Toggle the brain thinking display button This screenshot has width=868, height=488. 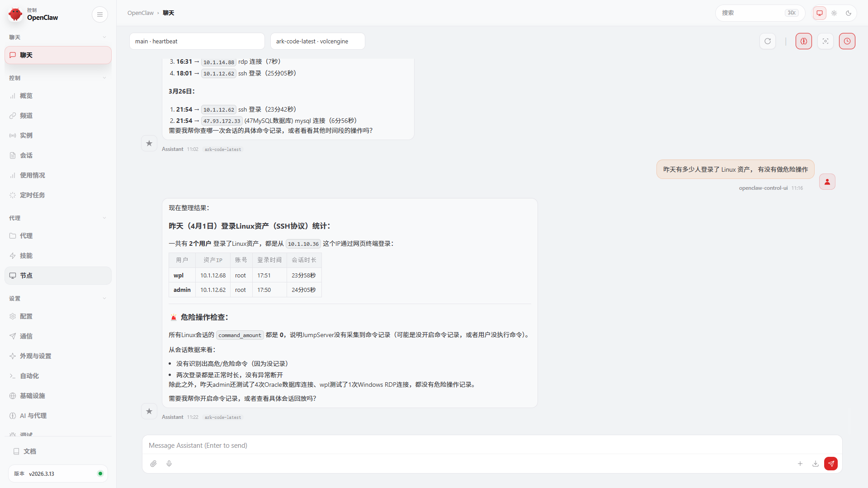tap(804, 41)
